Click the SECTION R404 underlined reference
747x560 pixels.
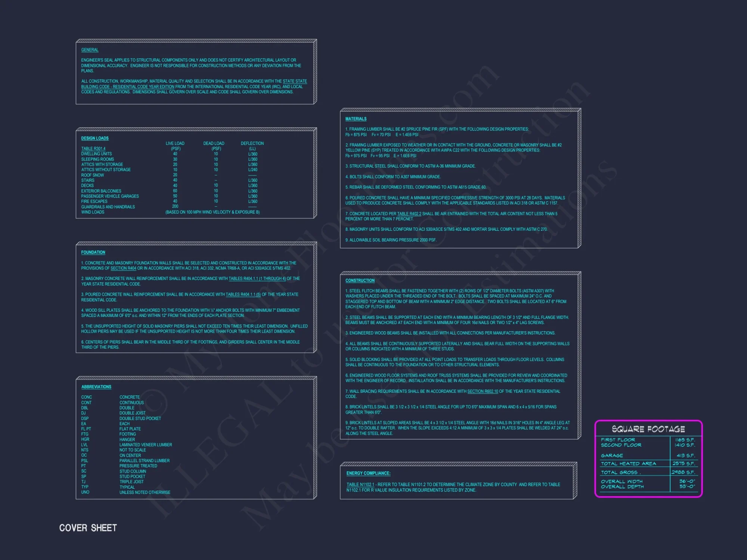tap(123, 268)
